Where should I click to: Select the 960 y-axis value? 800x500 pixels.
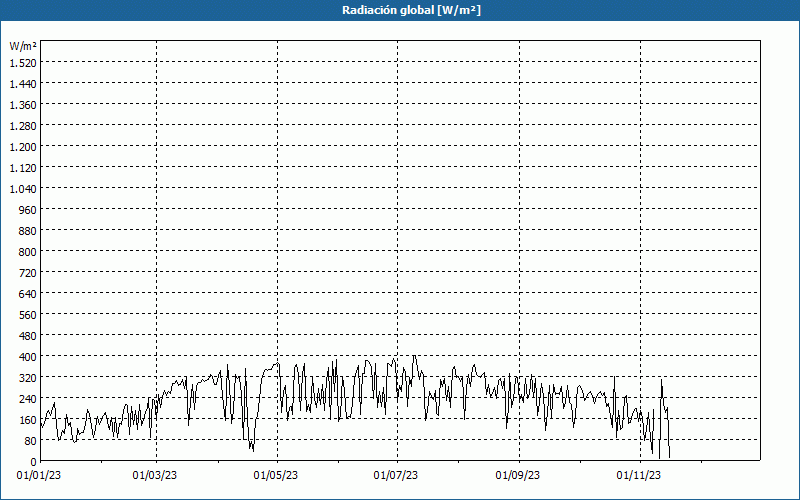pos(28,210)
